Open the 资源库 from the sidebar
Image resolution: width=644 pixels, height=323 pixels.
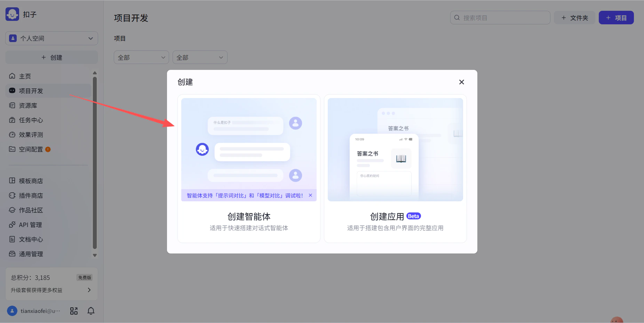tap(28, 105)
